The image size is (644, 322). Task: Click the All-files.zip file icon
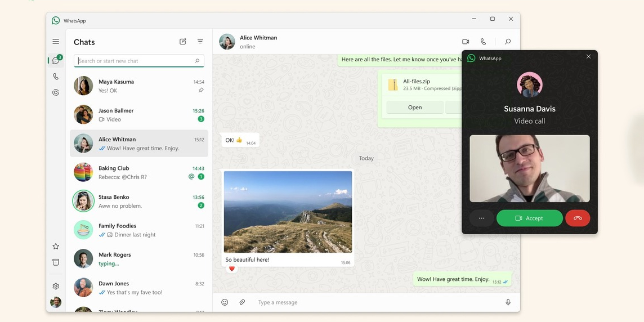pyautogui.click(x=393, y=84)
